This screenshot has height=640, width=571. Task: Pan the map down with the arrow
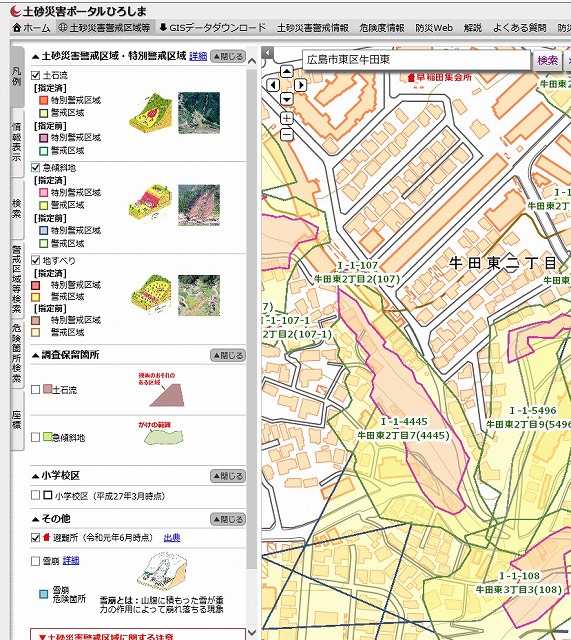[287, 99]
